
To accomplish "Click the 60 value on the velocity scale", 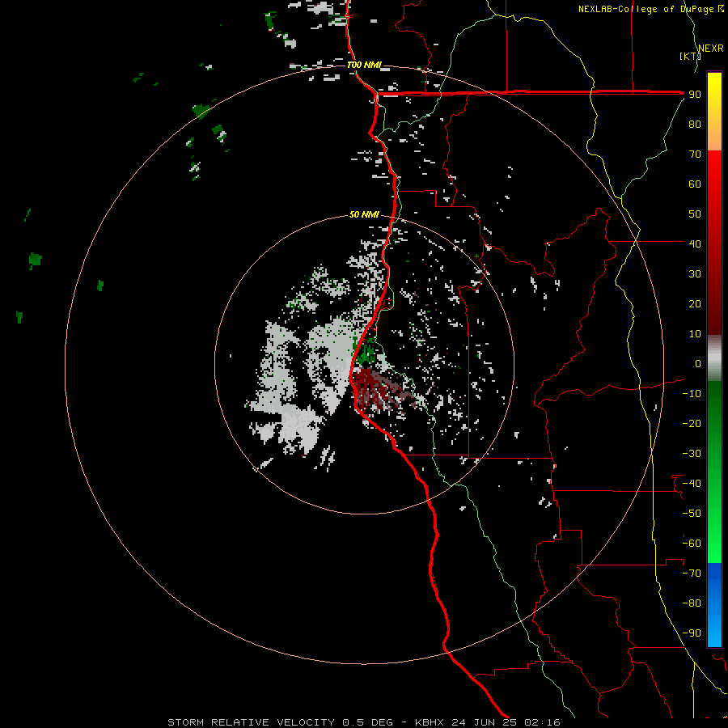I will click(x=695, y=184).
